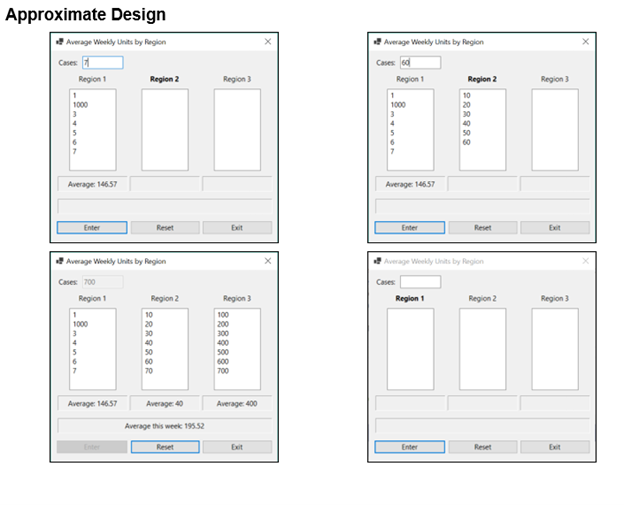The image size is (624, 505).
Task: Select 10 in Region 2 list of Cases 60 window
Action: pyautogui.click(x=466, y=96)
